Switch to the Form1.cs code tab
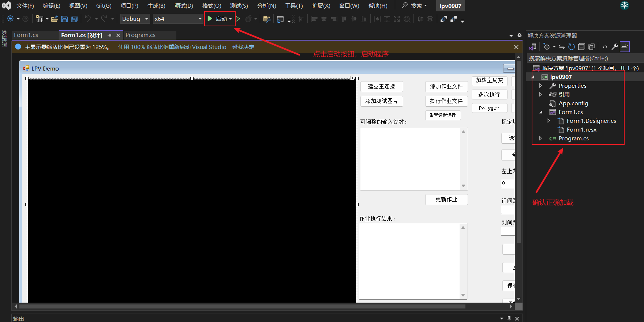 coord(26,35)
